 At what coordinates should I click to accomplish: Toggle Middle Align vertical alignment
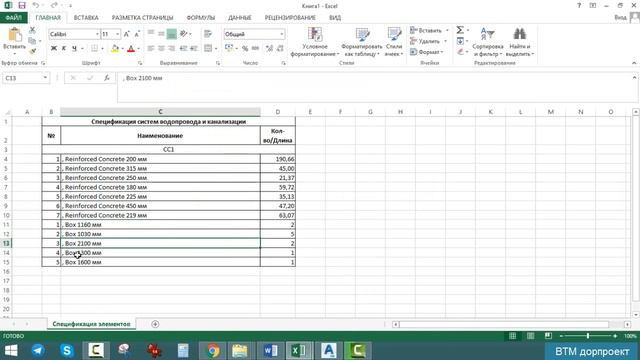pos(162,33)
